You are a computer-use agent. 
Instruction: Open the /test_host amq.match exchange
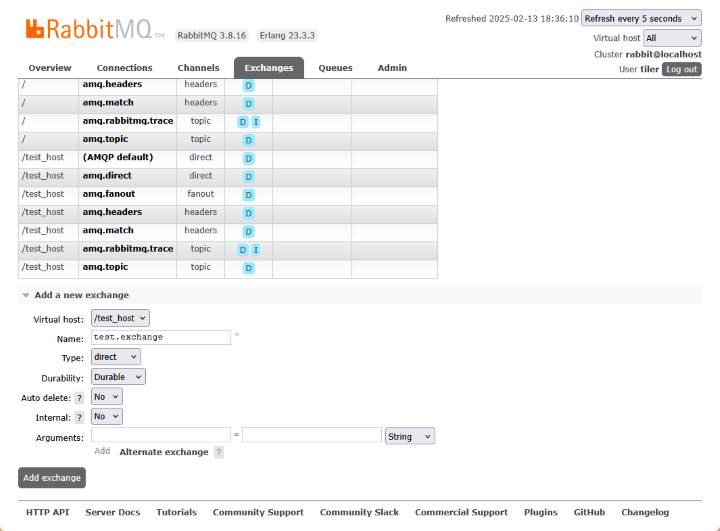coord(108,231)
